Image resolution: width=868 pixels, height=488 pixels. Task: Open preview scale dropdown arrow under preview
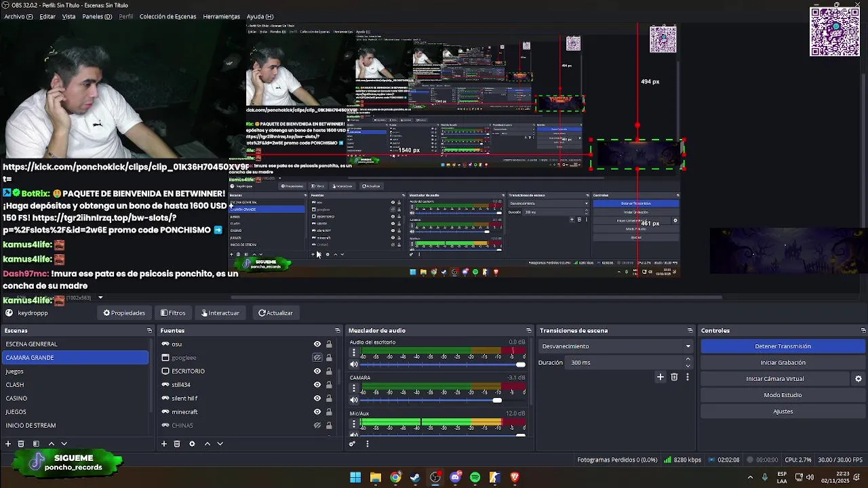pyautogui.click(x=100, y=298)
